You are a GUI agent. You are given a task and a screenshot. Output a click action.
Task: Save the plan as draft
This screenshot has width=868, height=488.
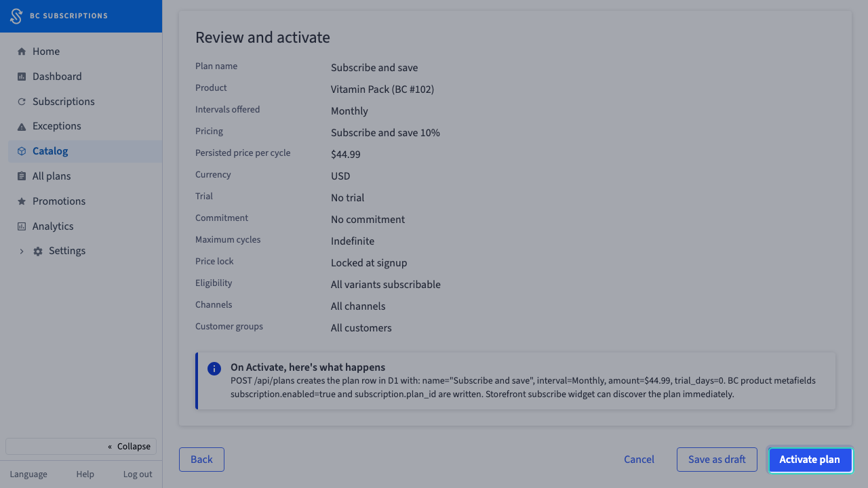click(717, 460)
